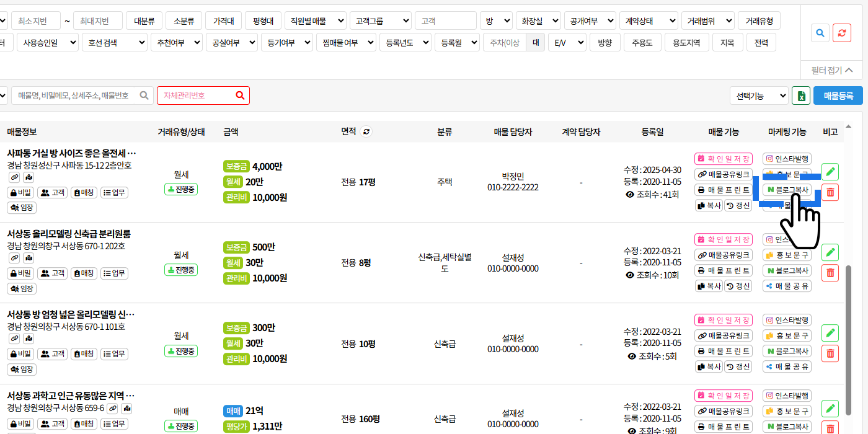Edit 서상동 670-1 202호 listing via pencil icon
The height and width of the screenshot is (434, 868).
click(x=830, y=252)
